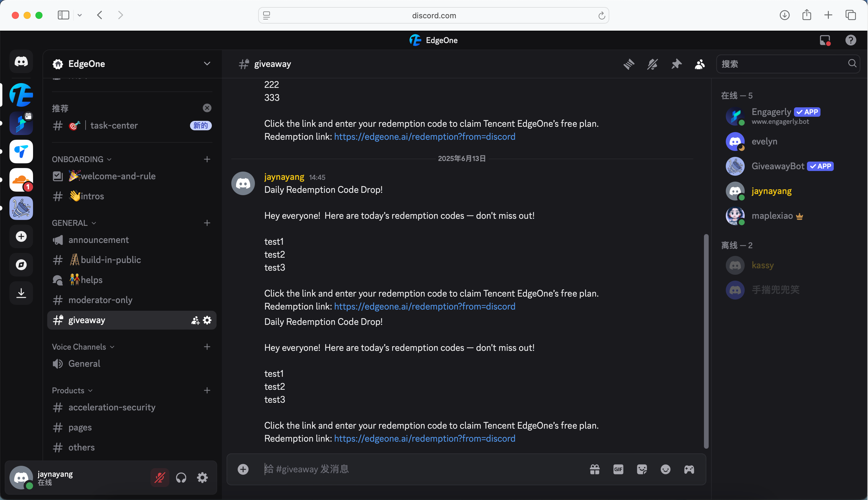868x500 pixels.
Task: Collapse the Voice Channels category
Action: (83, 347)
